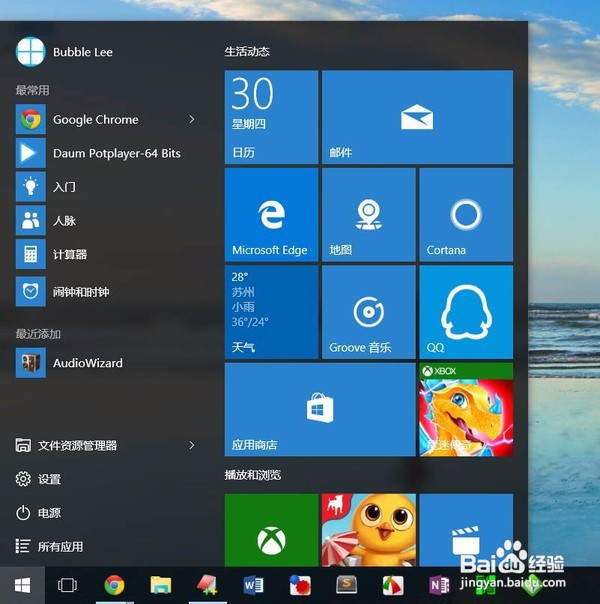The width and height of the screenshot is (600, 604).
Task: Open the Mail tile
Action: pos(417,117)
